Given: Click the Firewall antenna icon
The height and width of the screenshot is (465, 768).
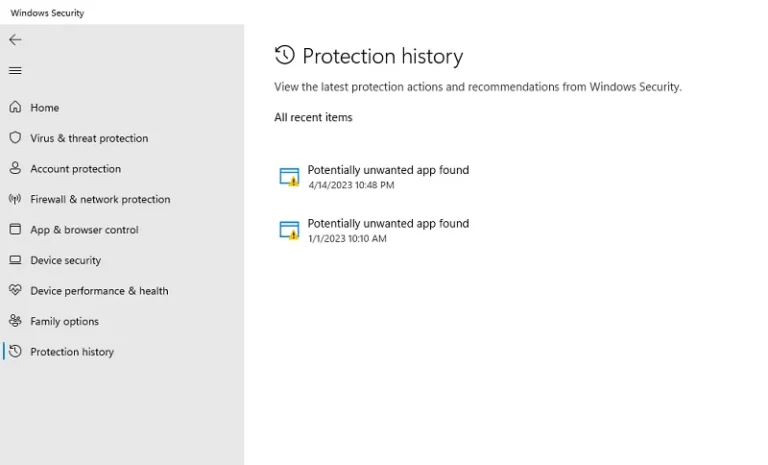Looking at the screenshot, I should (15, 199).
